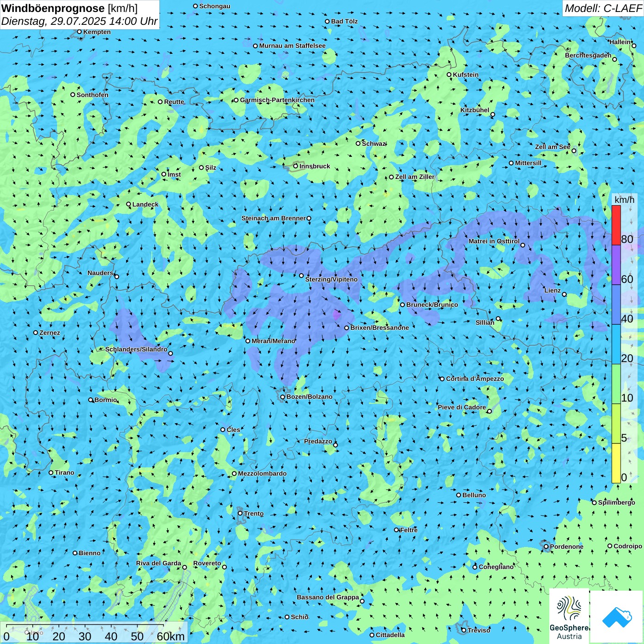Click the Bassano del Grappa label
Viewport: 644px width, 644px height.
tap(328, 597)
